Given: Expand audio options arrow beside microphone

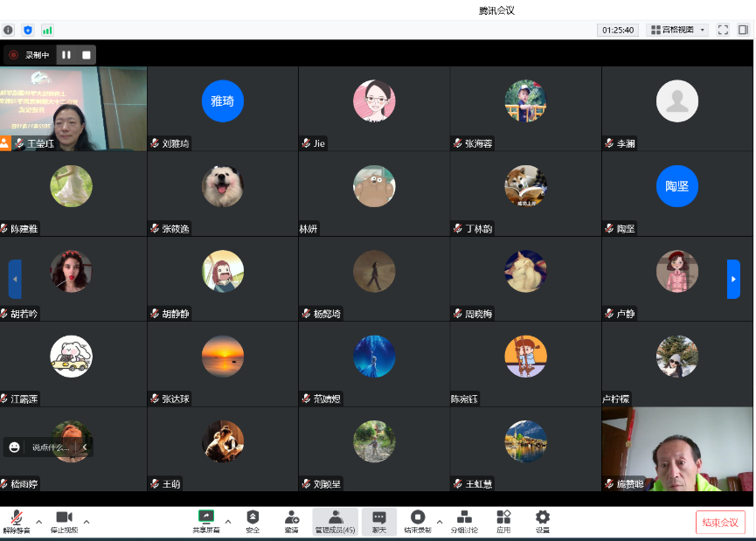Looking at the screenshot, I should 38,522.
